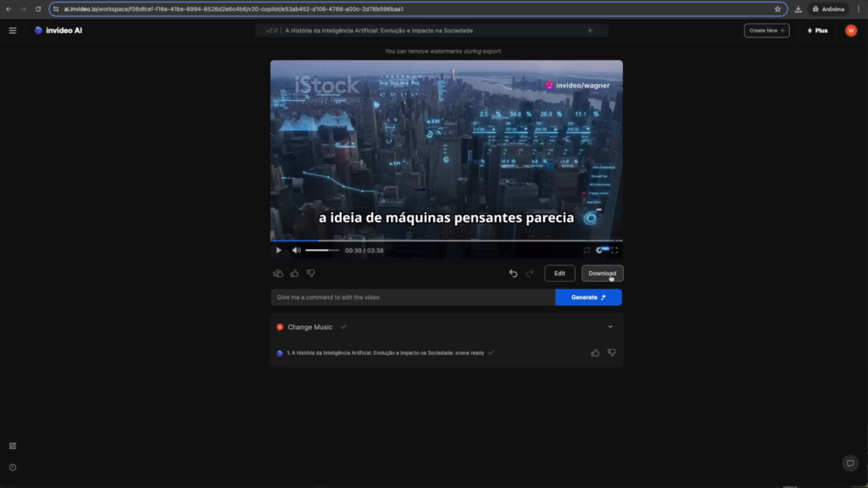Toggle loop playback in video player
Image resolution: width=868 pixels, height=488 pixels.
click(586, 250)
